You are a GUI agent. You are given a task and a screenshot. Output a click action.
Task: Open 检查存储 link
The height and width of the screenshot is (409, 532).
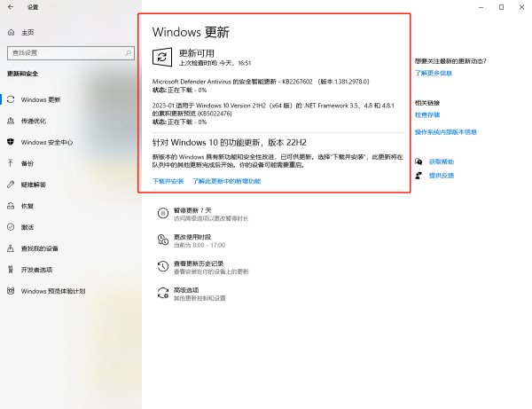(x=427, y=114)
